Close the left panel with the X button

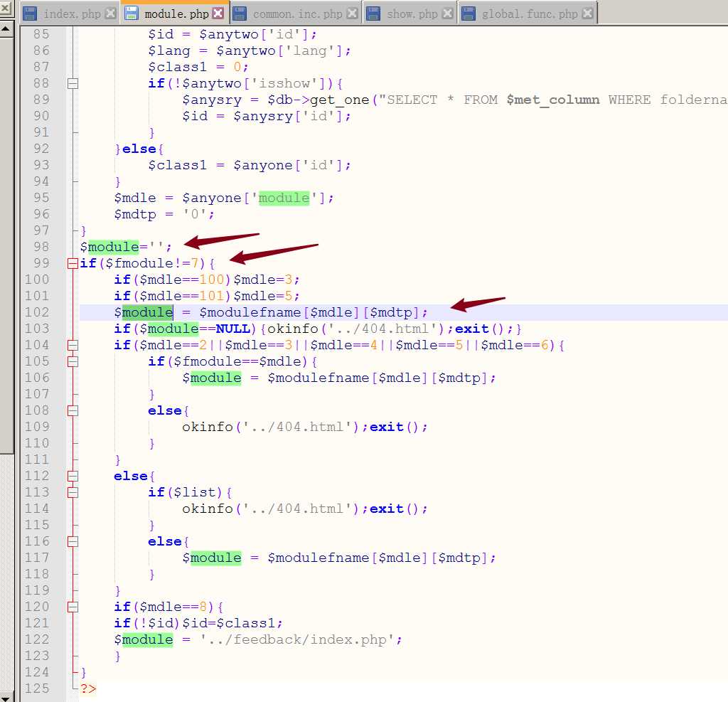(x=5, y=7)
